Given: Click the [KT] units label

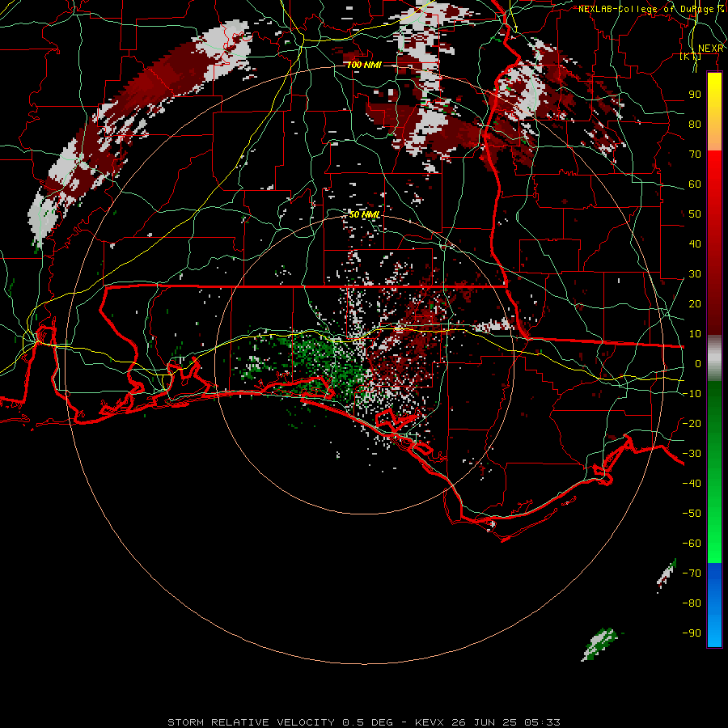Looking at the screenshot, I should click(x=691, y=56).
